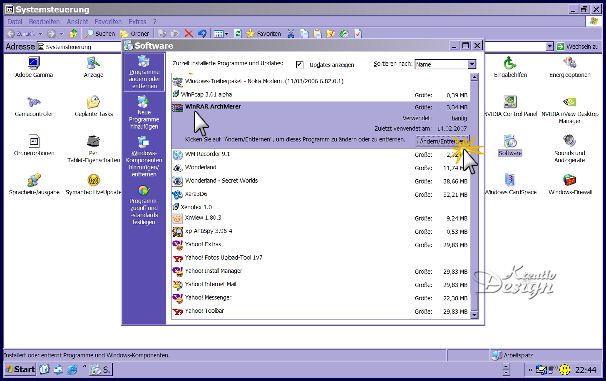
Task: Click the Favoriten star toolbar button
Action: 264,34
